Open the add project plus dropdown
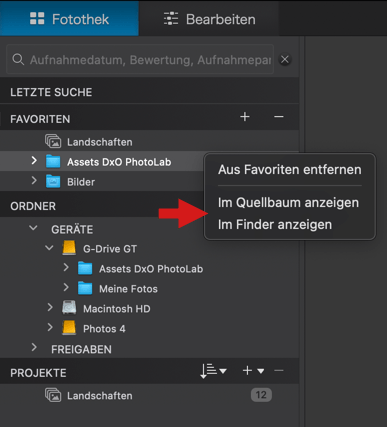The image size is (387, 427). point(253,371)
